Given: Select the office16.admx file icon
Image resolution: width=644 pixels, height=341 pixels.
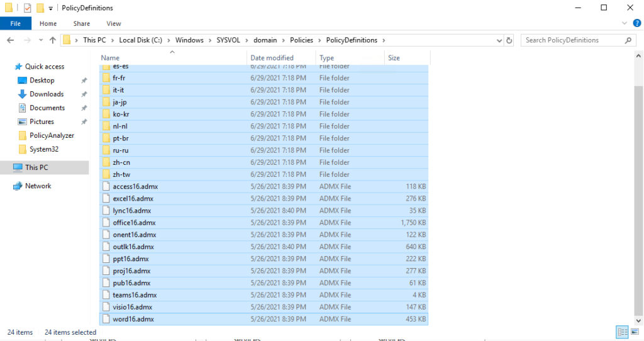Looking at the screenshot, I should [106, 223].
